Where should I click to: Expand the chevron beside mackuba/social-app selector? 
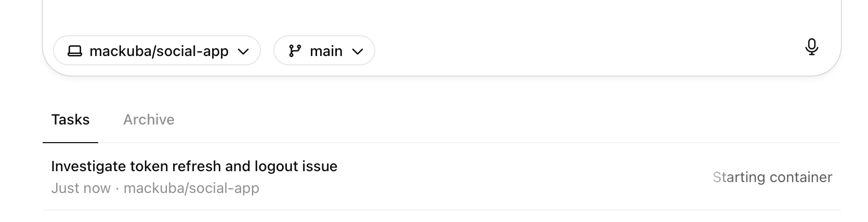243,51
